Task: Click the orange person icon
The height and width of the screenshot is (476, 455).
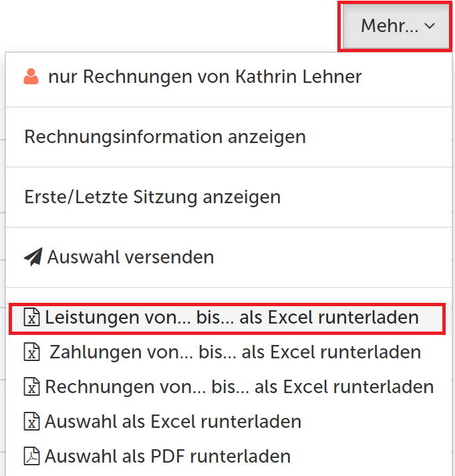Action: (31, 77)
